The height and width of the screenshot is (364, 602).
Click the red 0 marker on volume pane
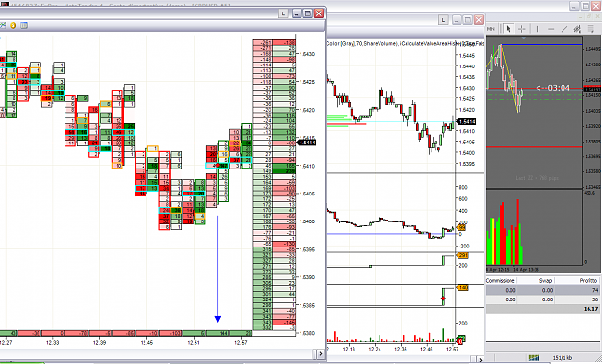(460, 341)
